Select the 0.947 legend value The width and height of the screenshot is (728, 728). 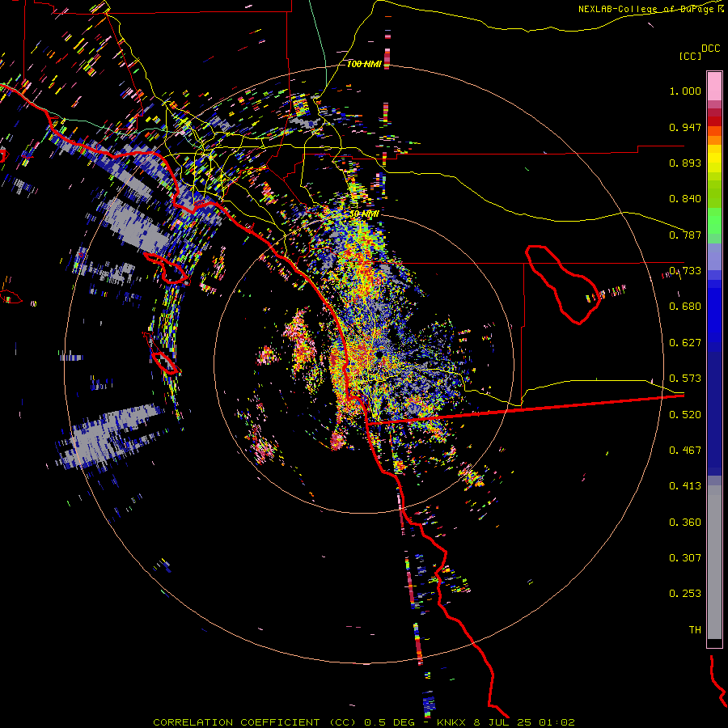click(685, 127)
